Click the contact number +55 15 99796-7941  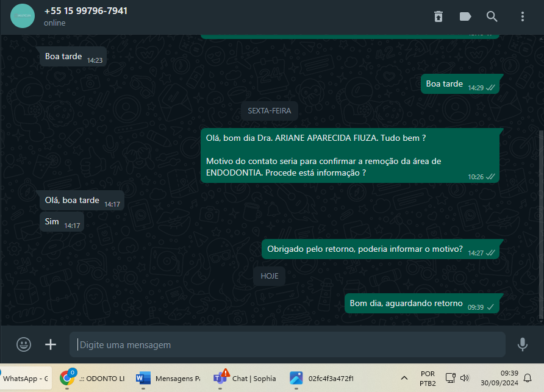pyautogui.click(x=86, y=11)
